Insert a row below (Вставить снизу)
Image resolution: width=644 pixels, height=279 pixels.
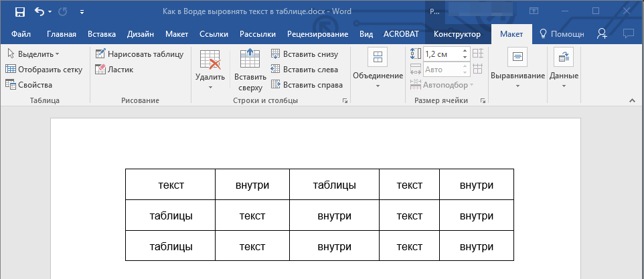point(305,54)
